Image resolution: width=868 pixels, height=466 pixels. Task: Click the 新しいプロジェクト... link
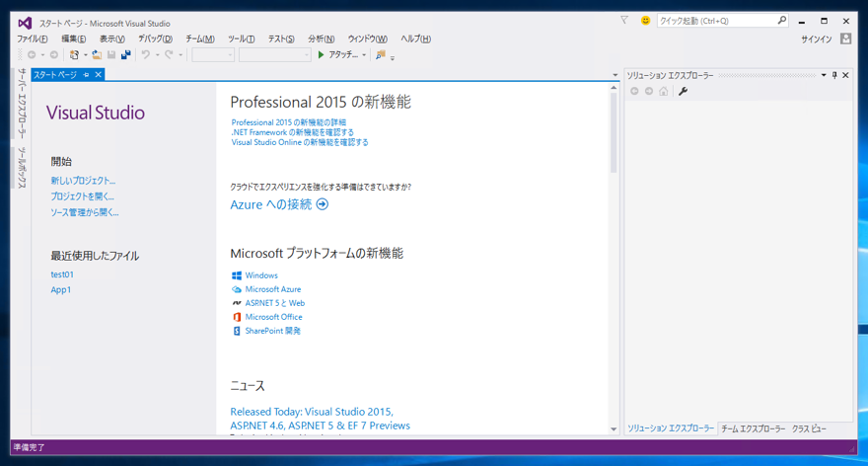83,181
